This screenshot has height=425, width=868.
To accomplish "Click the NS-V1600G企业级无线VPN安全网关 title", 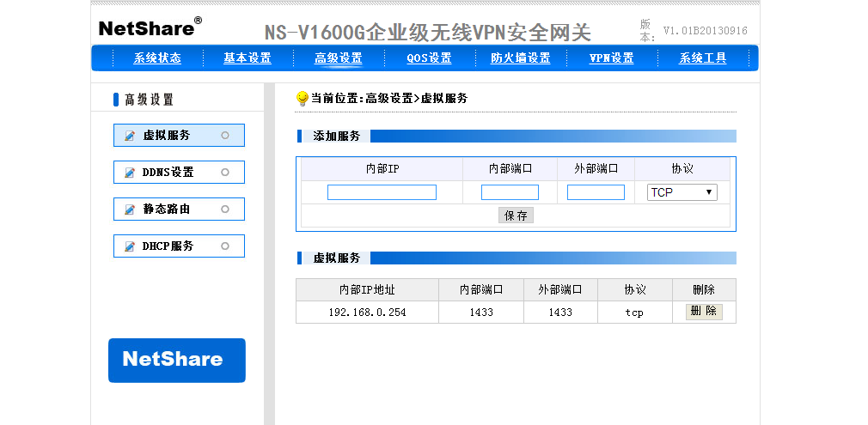I will (428, 33).
